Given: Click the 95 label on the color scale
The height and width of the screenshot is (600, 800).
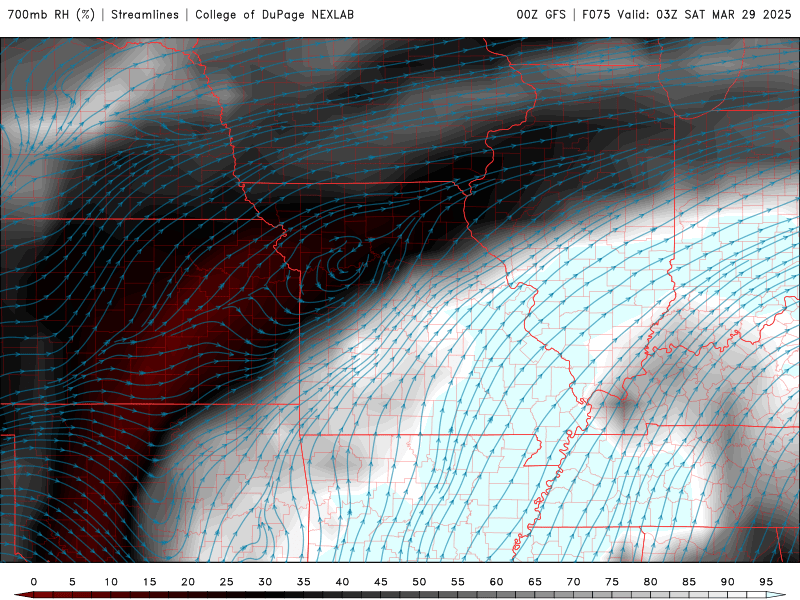Looking at the screenshot, I should coord(765,582).
